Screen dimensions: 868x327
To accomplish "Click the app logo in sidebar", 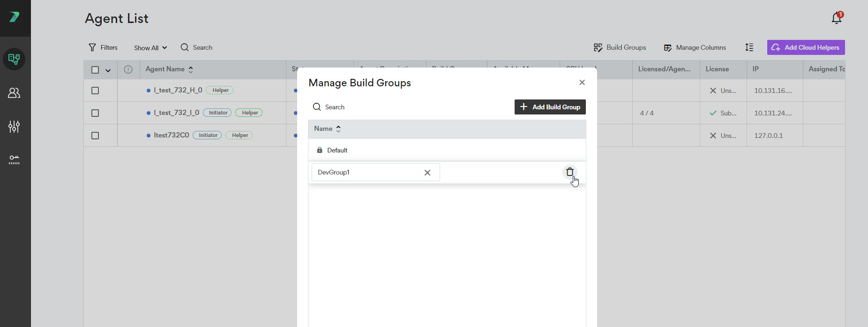I will tap(15, 17).
